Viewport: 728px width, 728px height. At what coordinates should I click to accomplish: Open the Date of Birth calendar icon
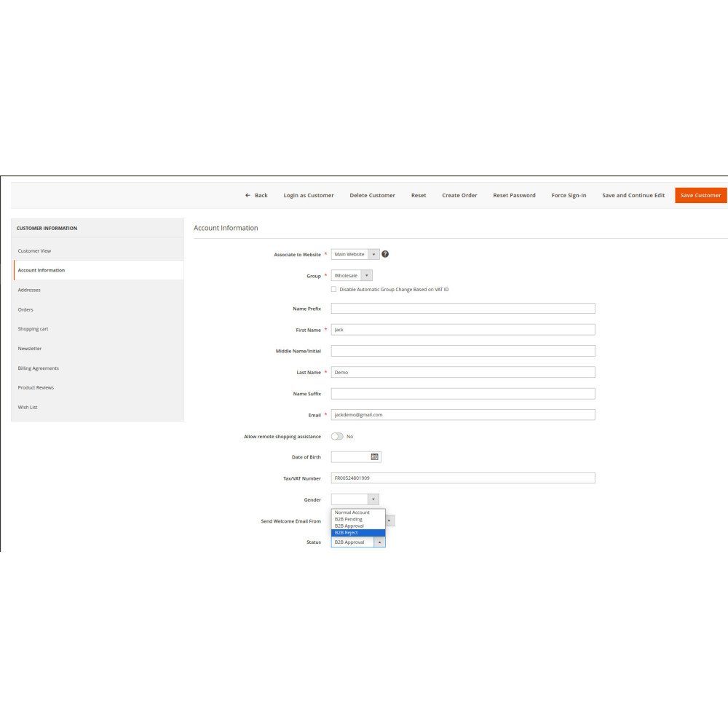tap(375, 457)
